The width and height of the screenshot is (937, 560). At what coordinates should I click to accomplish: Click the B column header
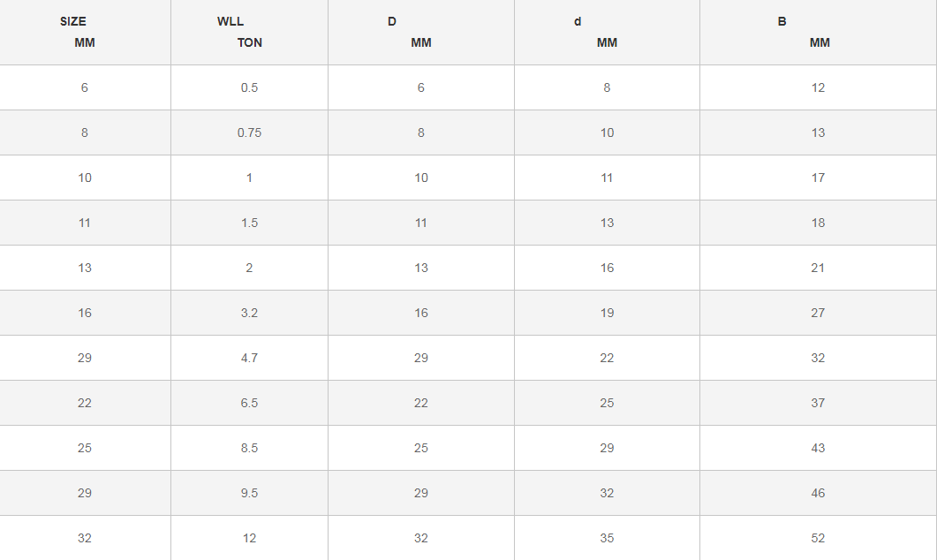[x=782, y=21]
